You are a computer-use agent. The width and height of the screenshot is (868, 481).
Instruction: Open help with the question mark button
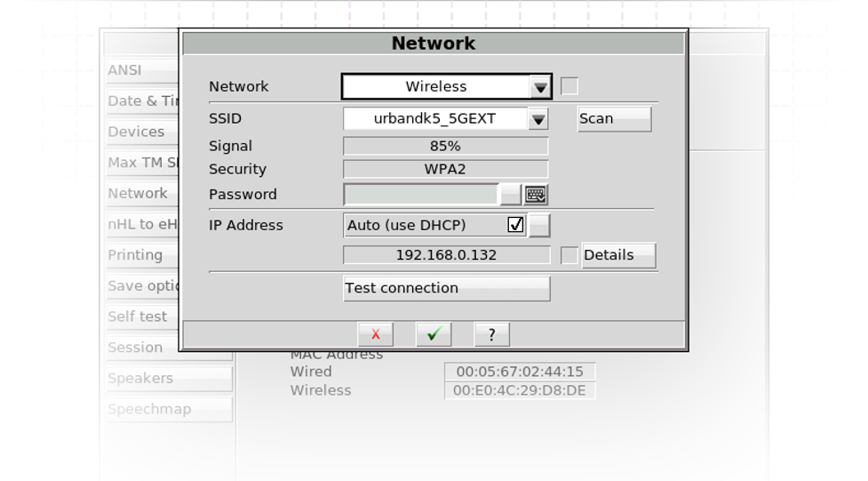click(x=491, y=334)
